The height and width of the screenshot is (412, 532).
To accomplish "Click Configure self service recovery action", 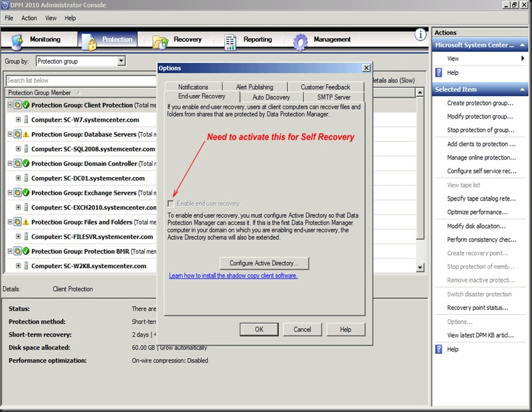I will [x=482, y=171].
